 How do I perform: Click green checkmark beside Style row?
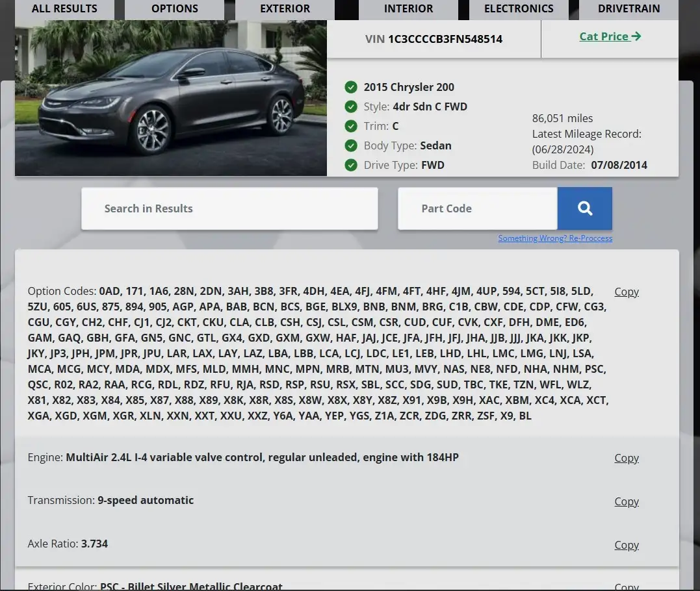click(x=351, y=107)
